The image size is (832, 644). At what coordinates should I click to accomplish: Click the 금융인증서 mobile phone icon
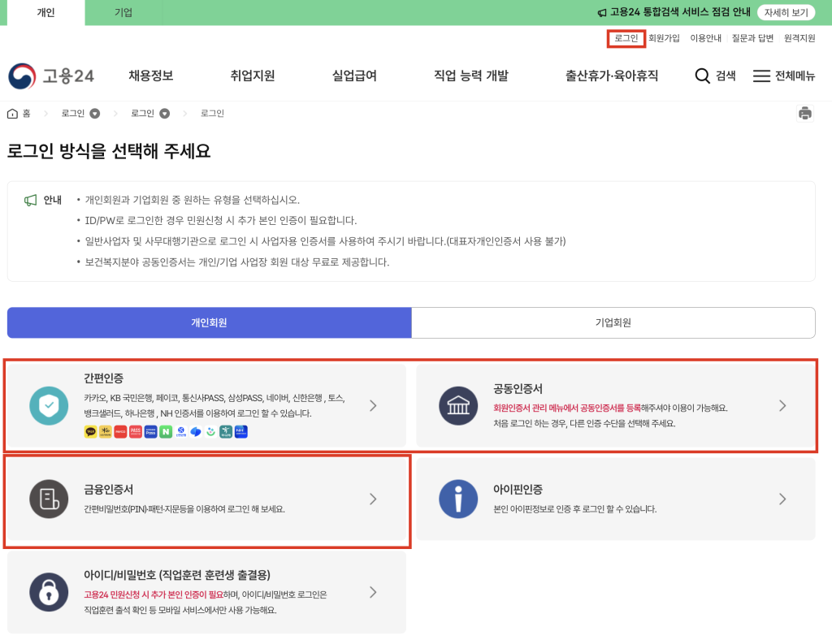49,499
